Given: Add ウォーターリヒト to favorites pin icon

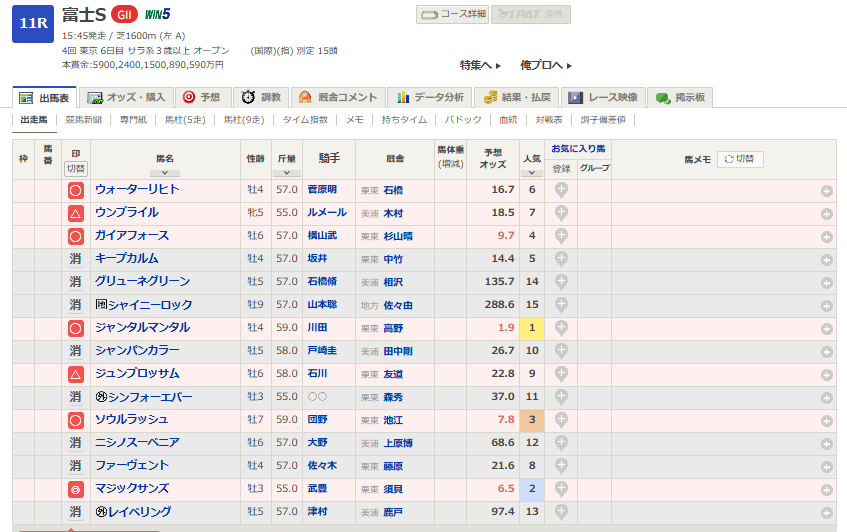Looking at the screenshot, I should [561, 190].
